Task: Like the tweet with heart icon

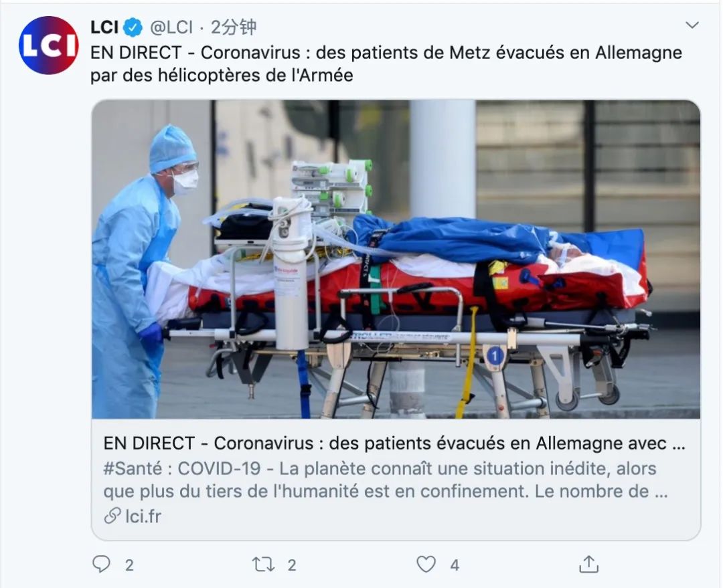Action: coord(426,564)
